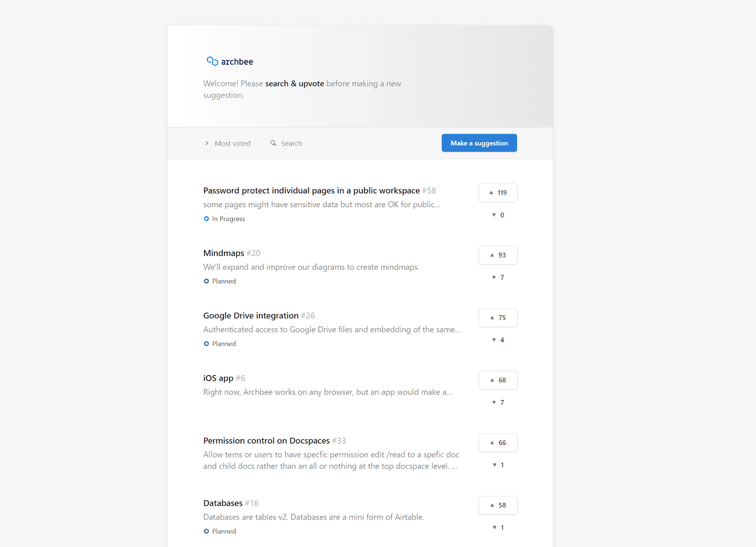Downvote the Permission control on Docspaces suggestion

pos(498,465)
